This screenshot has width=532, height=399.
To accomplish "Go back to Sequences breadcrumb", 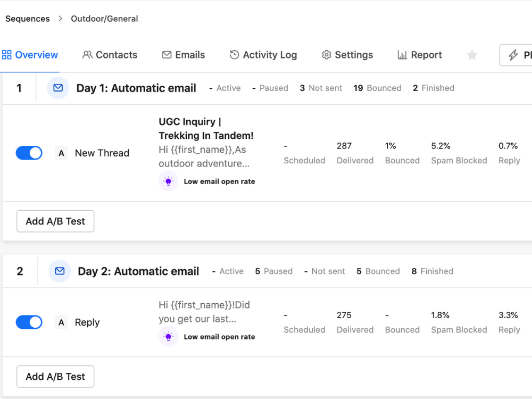I will [x=28, y=19].
